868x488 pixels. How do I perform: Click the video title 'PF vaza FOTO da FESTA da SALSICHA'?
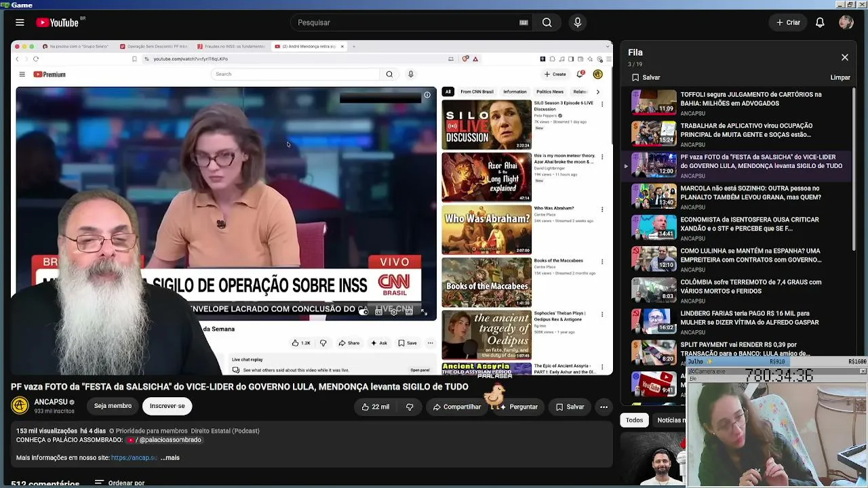(239, 386)
